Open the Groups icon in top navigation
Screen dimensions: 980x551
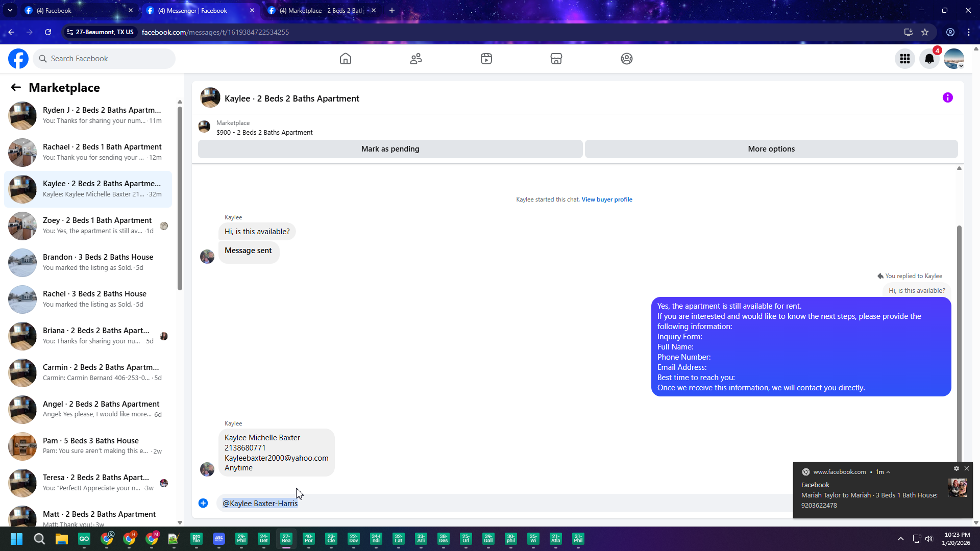pos(627,59)
